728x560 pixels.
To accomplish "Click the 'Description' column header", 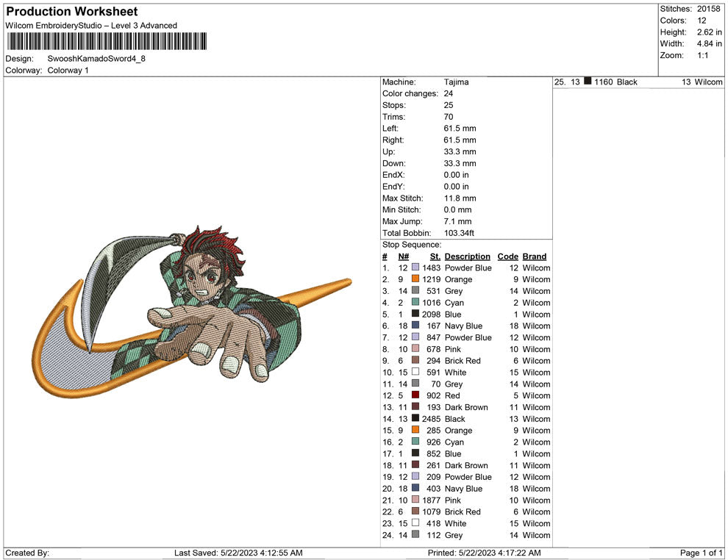I will pos(467,256).
